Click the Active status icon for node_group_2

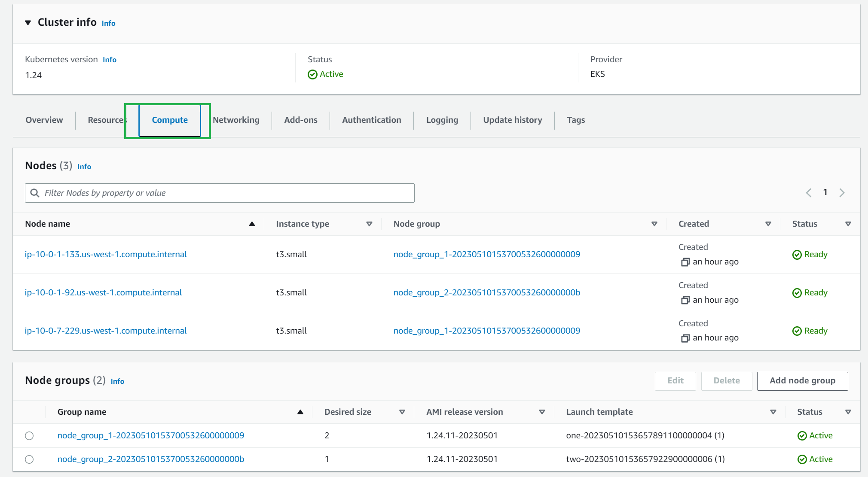[803, 459]
